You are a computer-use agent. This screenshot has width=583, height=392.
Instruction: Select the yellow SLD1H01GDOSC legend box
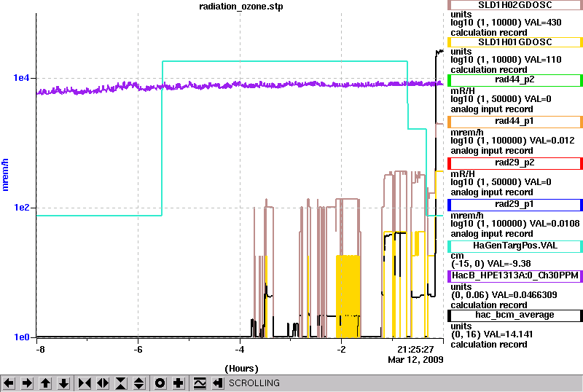515,42
